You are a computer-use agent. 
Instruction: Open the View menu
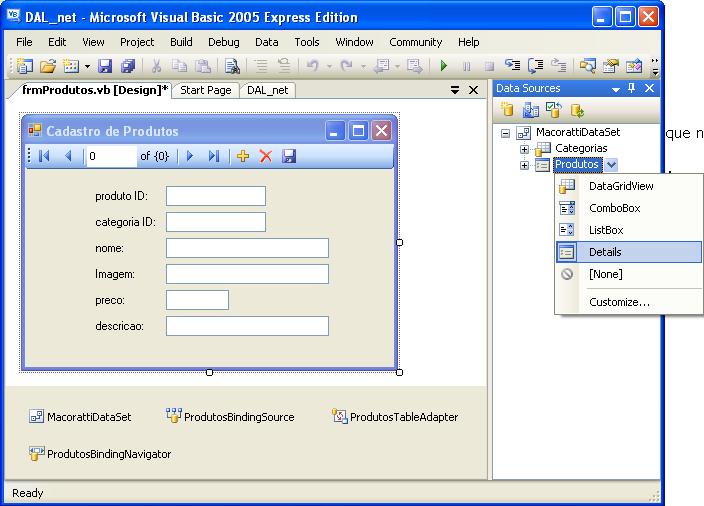point(93,42)
